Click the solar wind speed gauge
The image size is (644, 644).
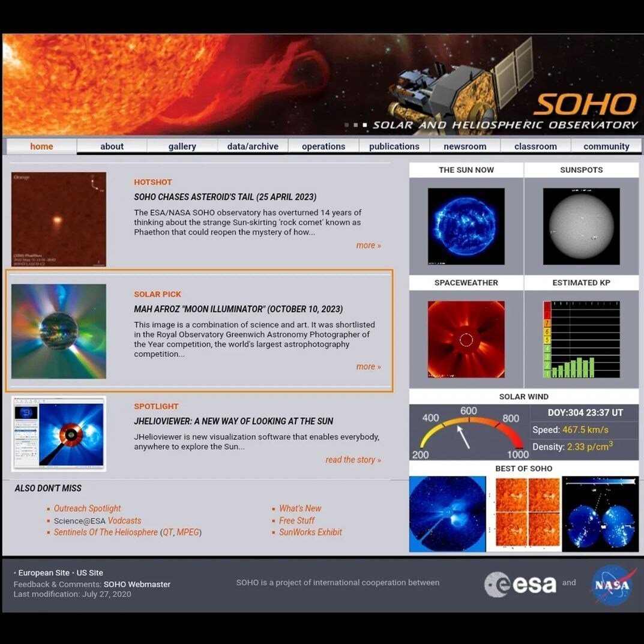[469, 432]
